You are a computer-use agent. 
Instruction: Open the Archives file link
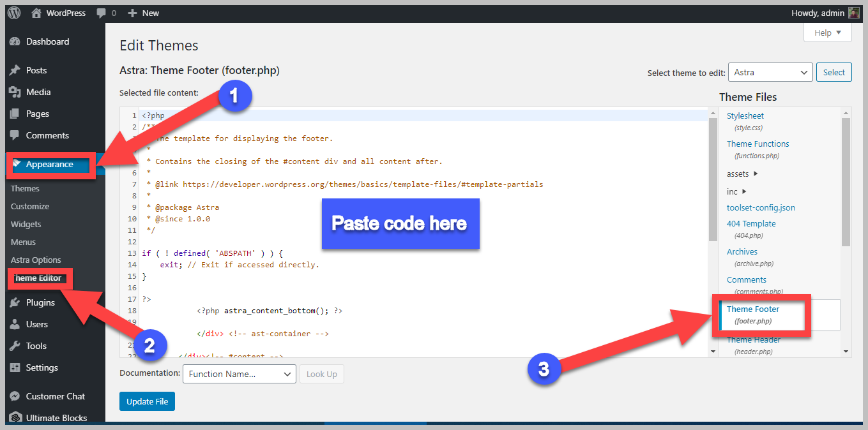pyautogui.click(x=742, y=251)
